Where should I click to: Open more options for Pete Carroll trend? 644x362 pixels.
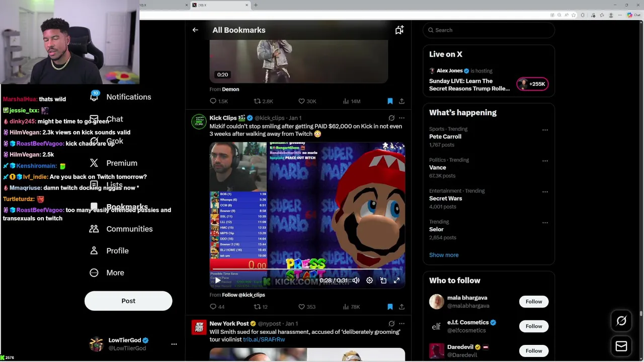pyautogui.click(x=545, y=130)
